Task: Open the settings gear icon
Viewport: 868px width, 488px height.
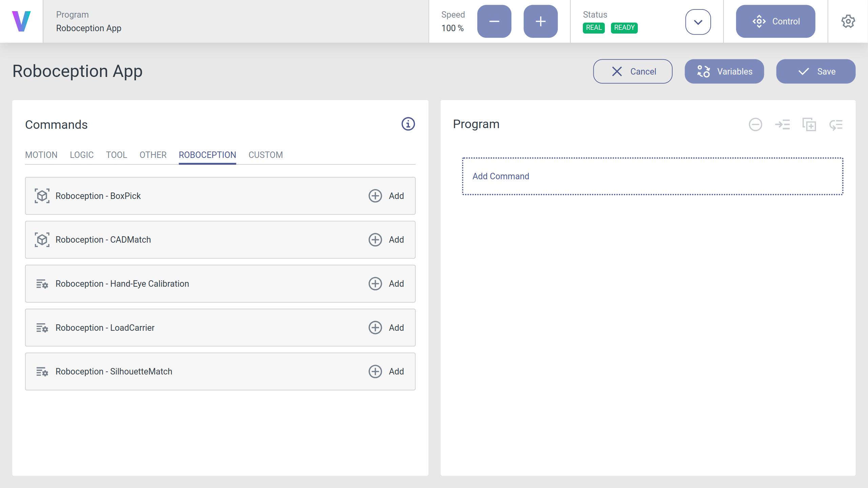Action: click(848, 21)
